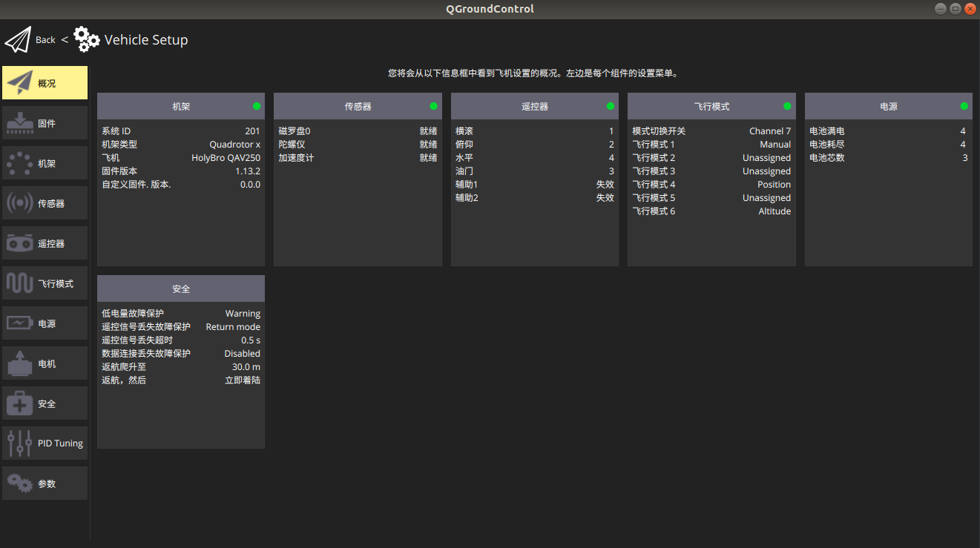980x548 pixels.
Task: Open the 概况 summary page icon
Action: [20, 83]
